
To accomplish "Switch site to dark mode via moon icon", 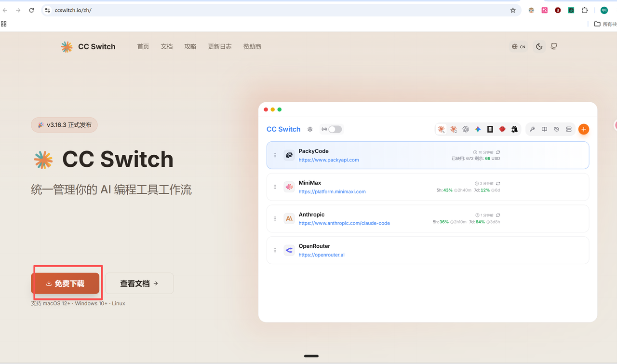I will pyautogui.click(x=539, y=47).
